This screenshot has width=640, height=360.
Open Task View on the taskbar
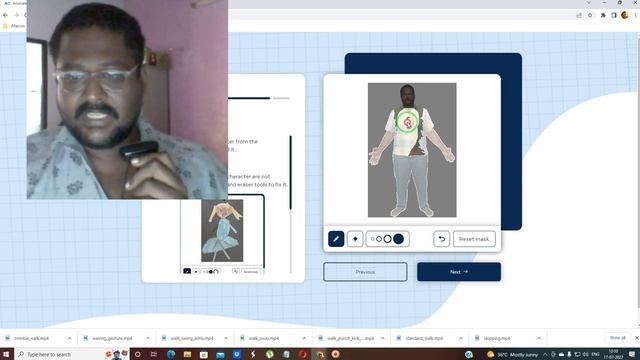(153, 354)
